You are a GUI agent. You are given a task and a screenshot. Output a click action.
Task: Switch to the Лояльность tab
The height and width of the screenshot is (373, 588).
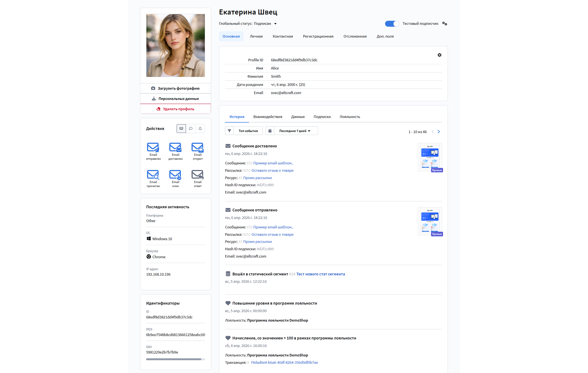350,117
